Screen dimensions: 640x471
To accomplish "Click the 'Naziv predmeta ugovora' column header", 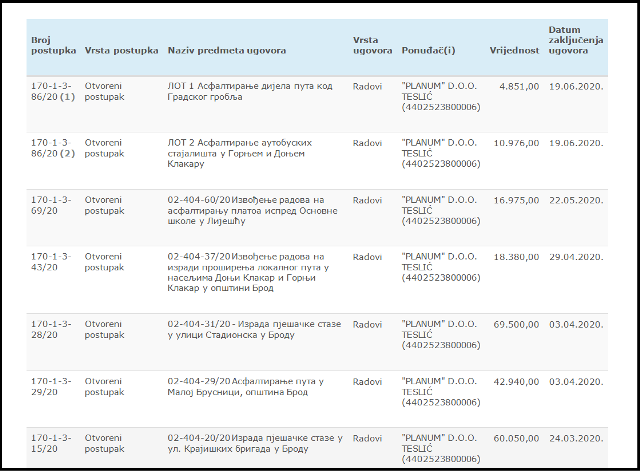I will tap(227, 51).
